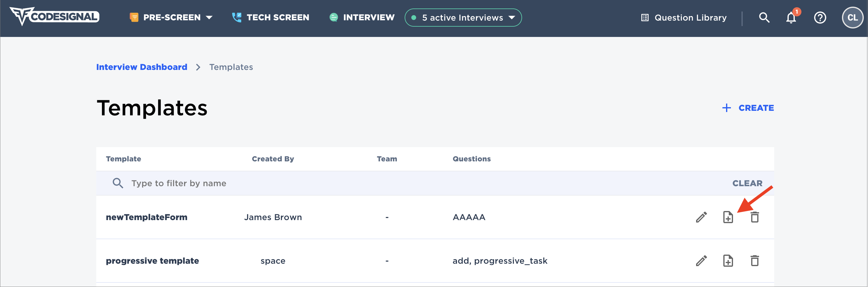
Task: Click the Team column header
Action: [x=387, y=159]
